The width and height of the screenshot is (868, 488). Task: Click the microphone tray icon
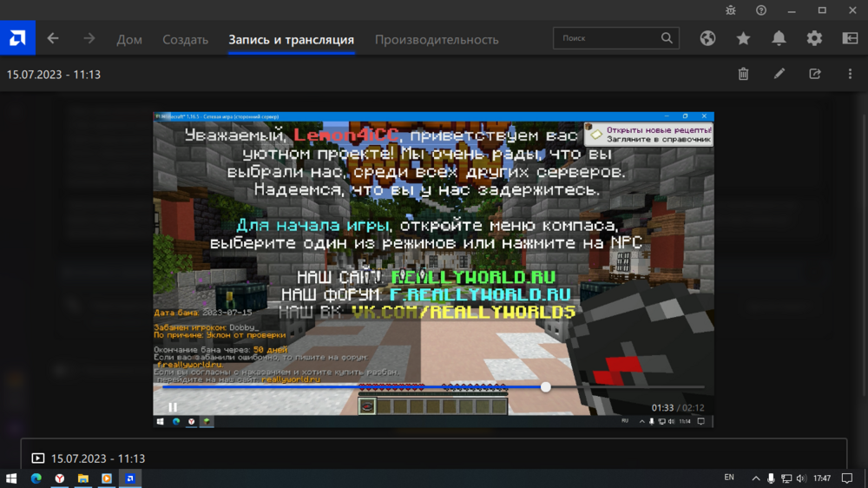point(771,478)
